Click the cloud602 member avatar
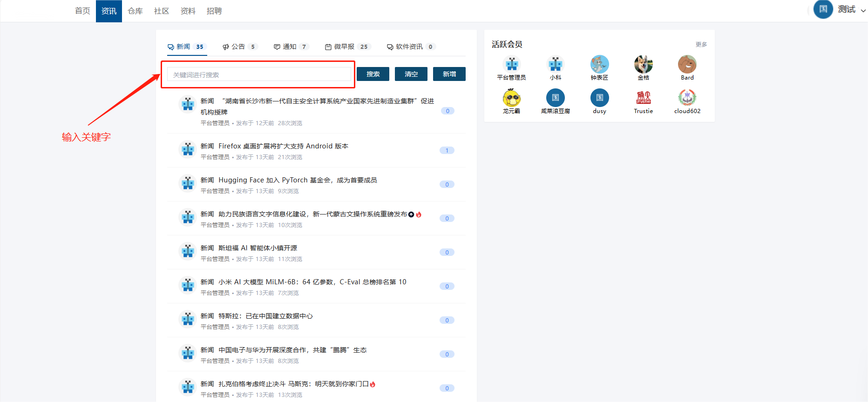This screenshot has width=868, height=402. click(x=687, y=98)
